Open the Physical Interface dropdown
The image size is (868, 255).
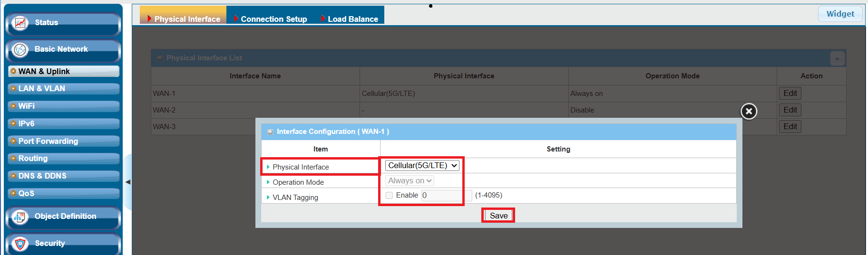[422, 166]
